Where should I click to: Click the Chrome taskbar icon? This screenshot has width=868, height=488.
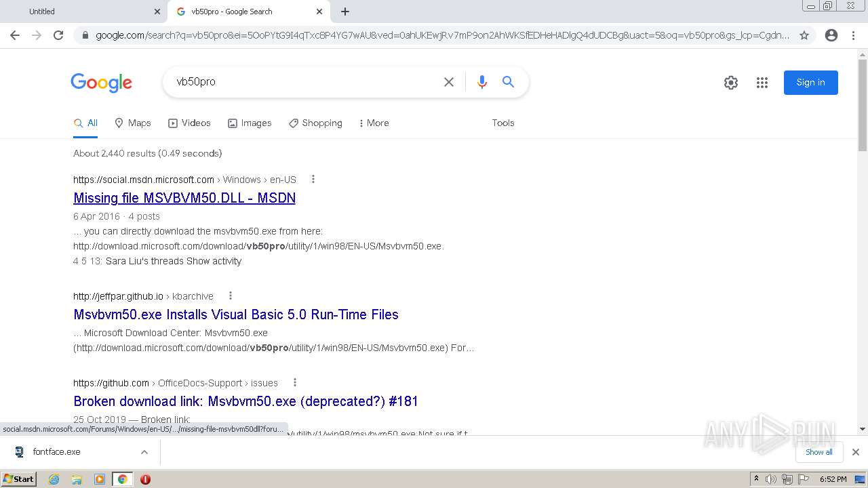[x=123, y=479]
